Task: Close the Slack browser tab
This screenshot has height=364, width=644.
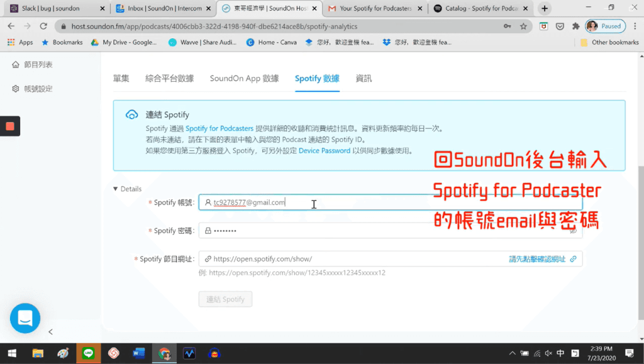Action: coord(103,8)
